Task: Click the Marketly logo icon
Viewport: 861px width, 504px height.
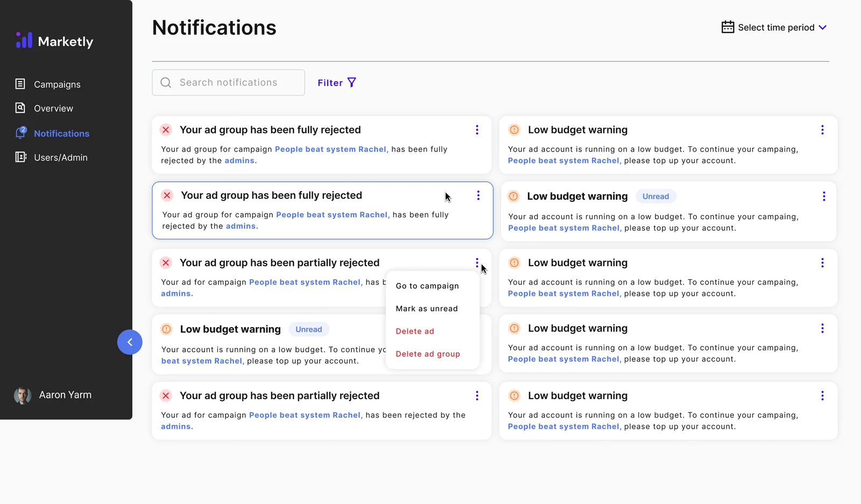Action: [24, 40]
